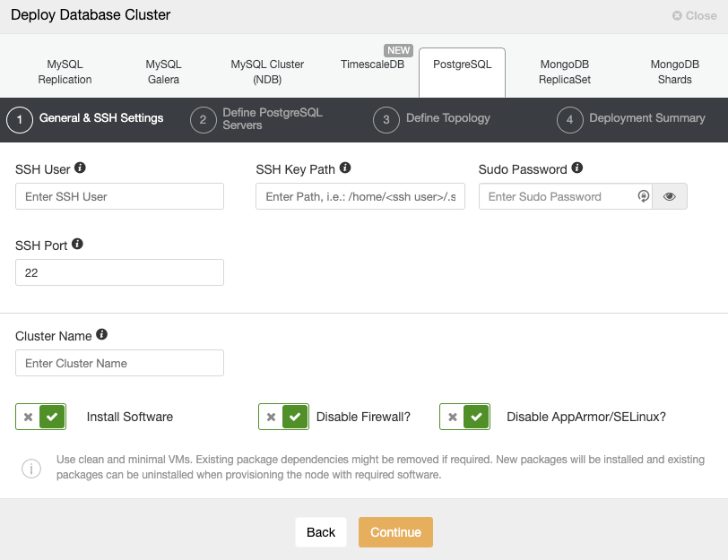The width and height of the screenshot is (728, 560).
Task: Select General & SSH Settings step
Action: (101, 118)
